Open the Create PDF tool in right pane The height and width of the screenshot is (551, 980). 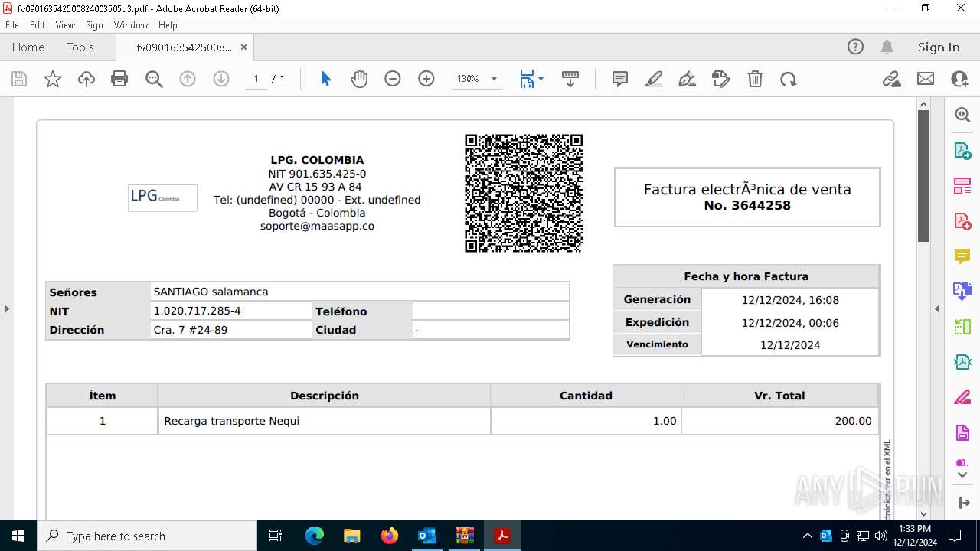point(962,220)
